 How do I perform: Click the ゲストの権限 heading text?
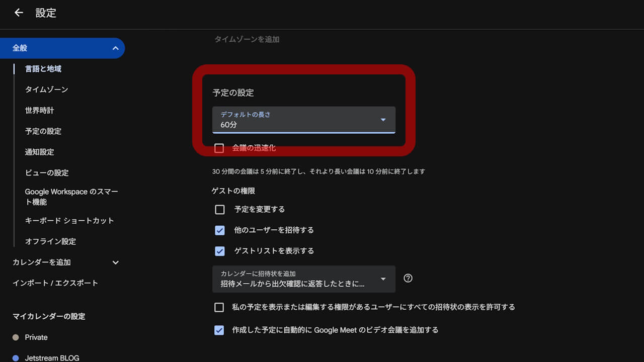click(x=233, y=191)
